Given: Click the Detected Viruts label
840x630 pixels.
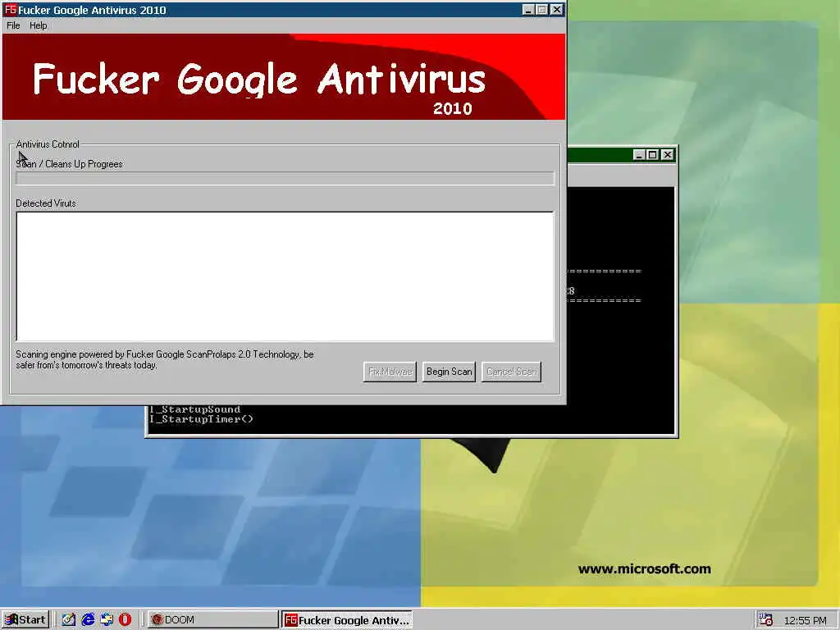Looking at the screenshot, I should click(46, 203).
